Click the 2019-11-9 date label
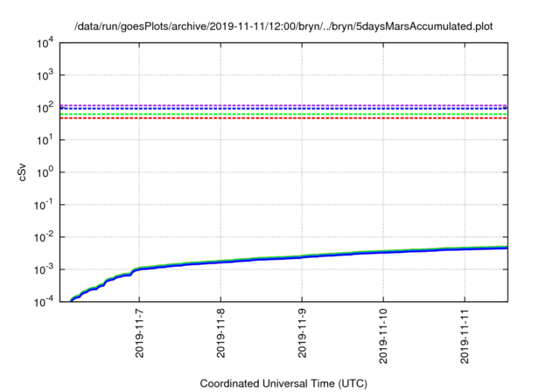The width and height of the screenshot is (560, 392). pyautogui.click(x=302, y=333)
